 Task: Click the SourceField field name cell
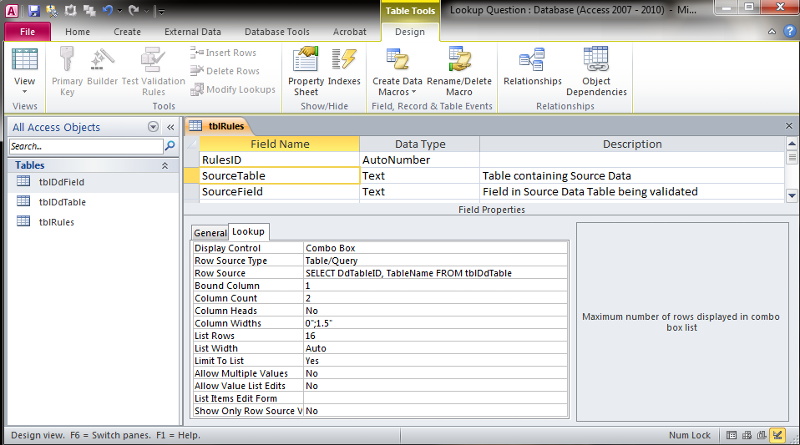coord(279,191)
